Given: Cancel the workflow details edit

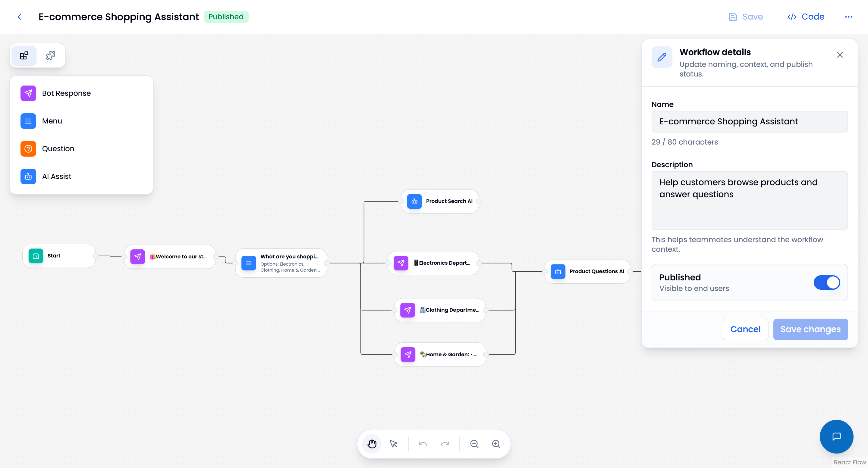Looking at the screenshot, I should point(745,329).
